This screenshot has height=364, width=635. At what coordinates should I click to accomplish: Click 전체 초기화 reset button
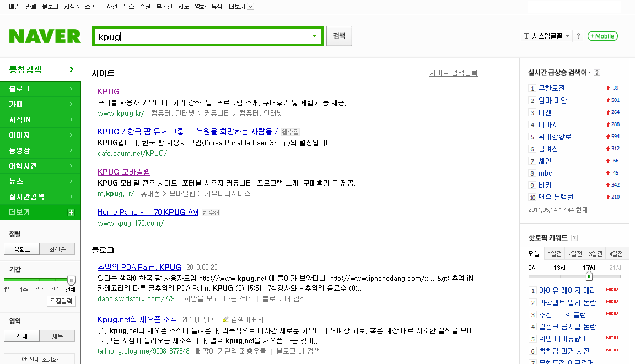pyautogui.click(x=40, y=359)
